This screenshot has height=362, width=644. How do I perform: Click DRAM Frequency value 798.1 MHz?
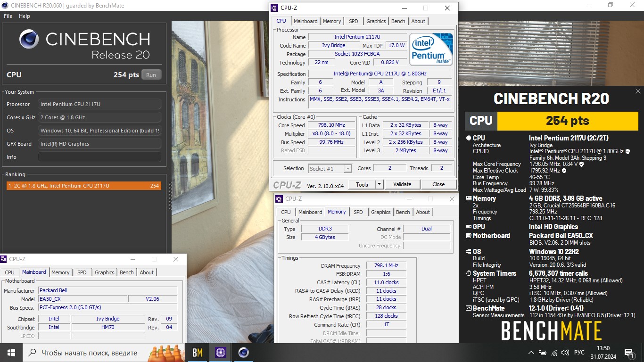386,266
